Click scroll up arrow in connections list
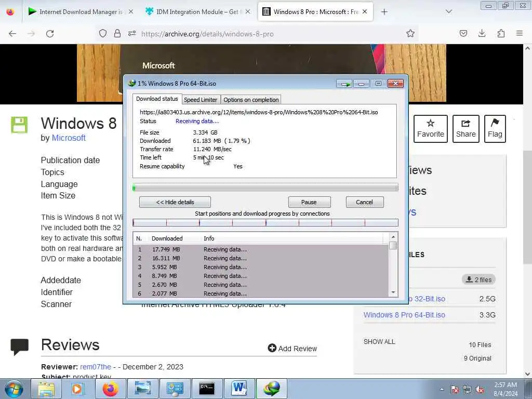Screen dimensions: 532x399 pos(393,237)
